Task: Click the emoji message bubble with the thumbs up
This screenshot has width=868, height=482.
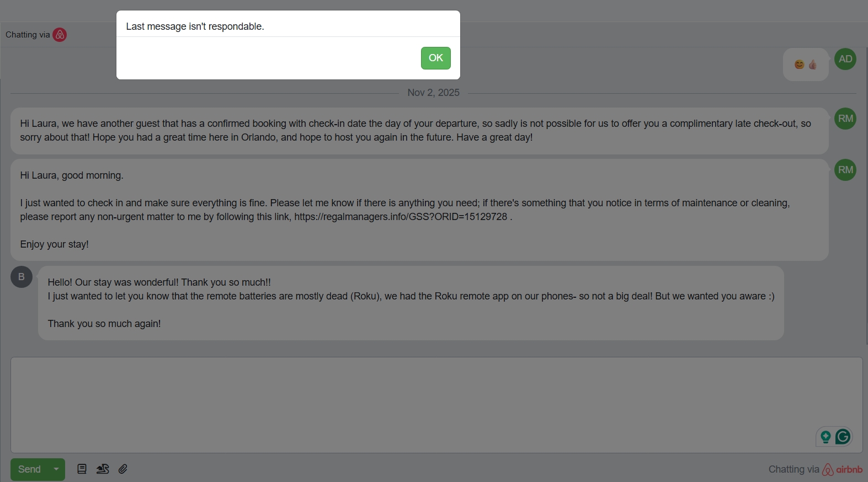Action: (806, 65)
